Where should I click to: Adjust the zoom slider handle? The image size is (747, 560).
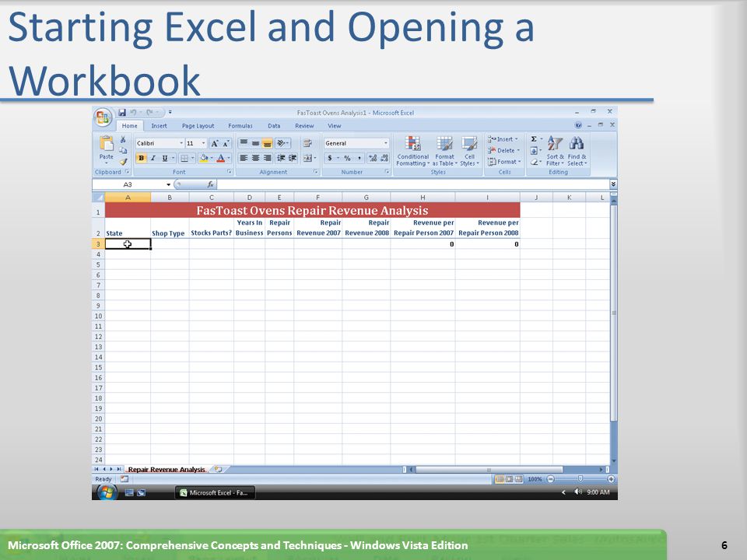tap(580, 478)
